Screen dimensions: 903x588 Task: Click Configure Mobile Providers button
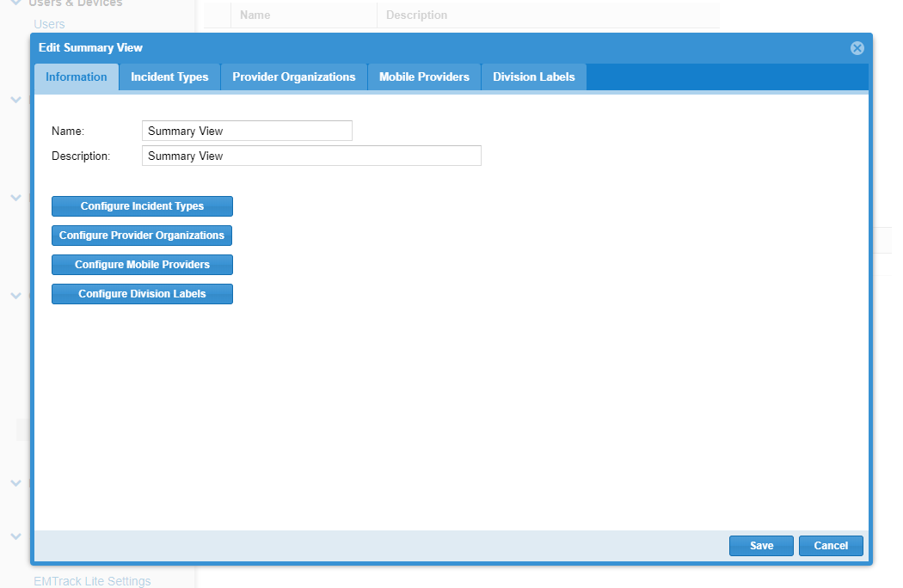coord(142,265)
